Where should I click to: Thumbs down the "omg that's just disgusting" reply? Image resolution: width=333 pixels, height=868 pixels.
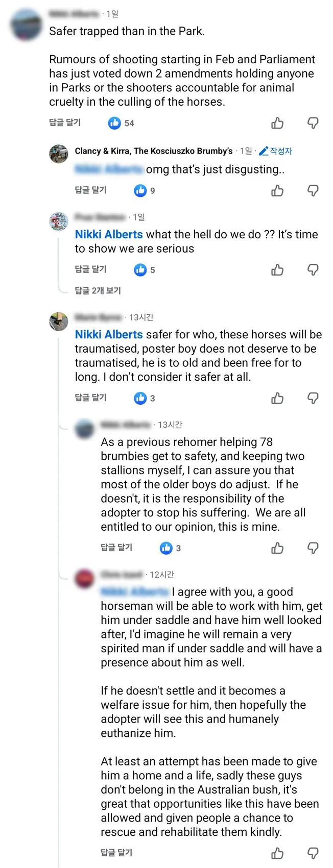[313, 191]
